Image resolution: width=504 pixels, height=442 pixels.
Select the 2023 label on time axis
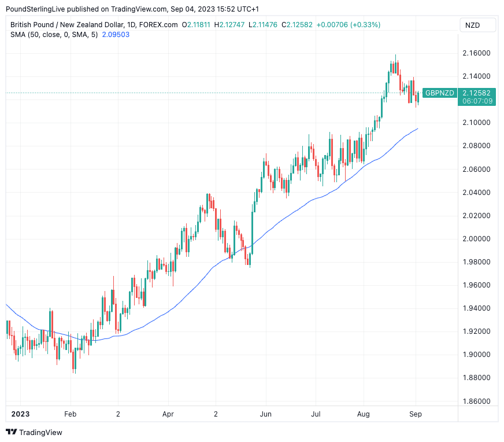(20, 414)
